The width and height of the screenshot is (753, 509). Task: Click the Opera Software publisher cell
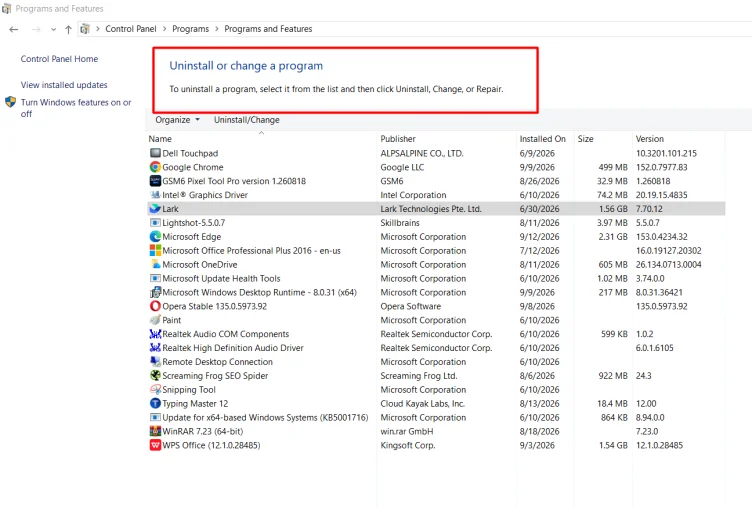click(411, 306)
